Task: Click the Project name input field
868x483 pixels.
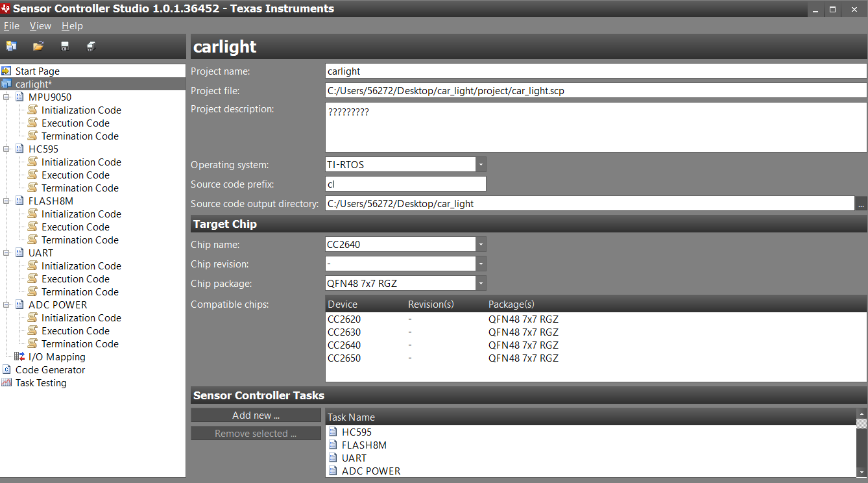Action: tap(596, 71)
